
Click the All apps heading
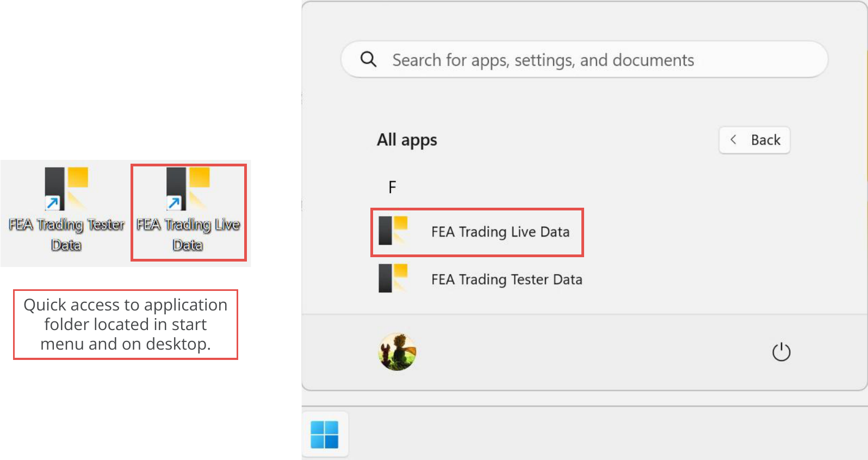(407, 140)
